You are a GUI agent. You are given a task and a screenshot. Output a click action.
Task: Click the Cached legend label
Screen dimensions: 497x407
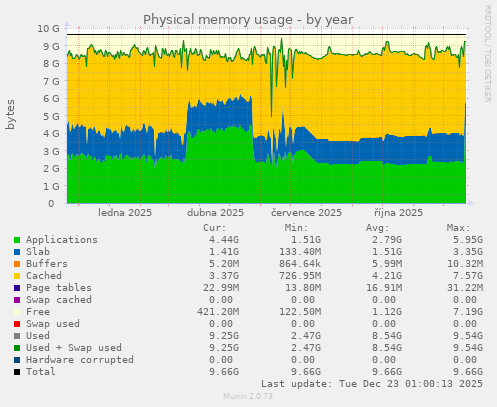pos(44,276)
